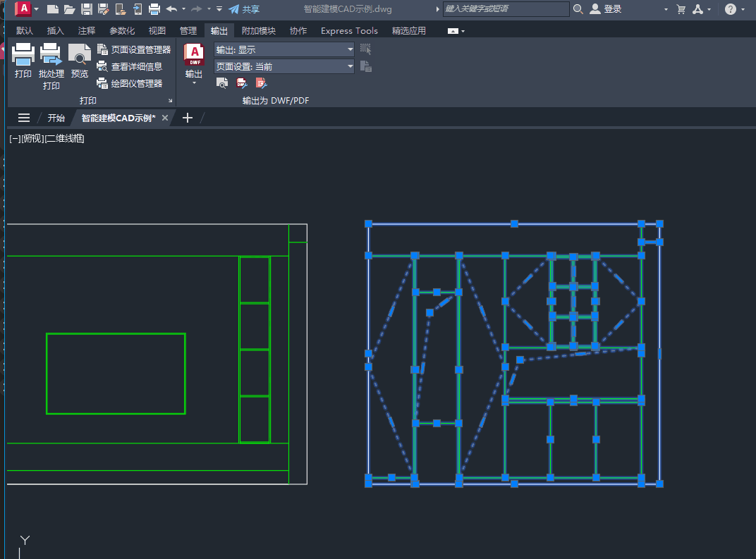The width and height of the screenshot is (756, 559).
Task: Open the Express Tools ribbon tab
Action: 349,31
